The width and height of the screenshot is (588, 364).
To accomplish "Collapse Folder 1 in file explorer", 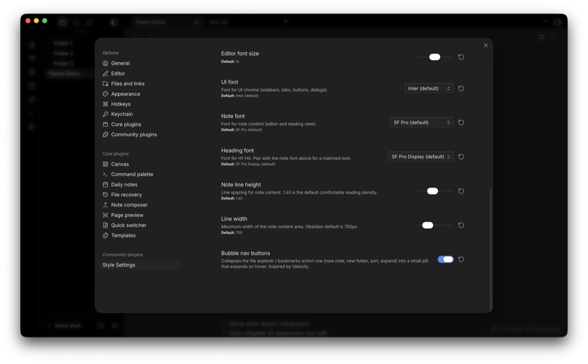I will pos(50,43).
